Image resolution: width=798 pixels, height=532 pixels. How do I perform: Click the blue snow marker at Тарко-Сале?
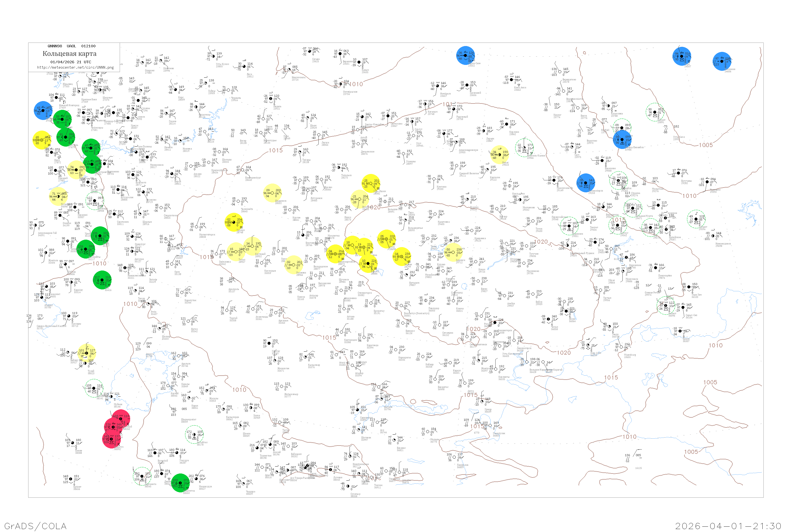(x=465, y=55)
